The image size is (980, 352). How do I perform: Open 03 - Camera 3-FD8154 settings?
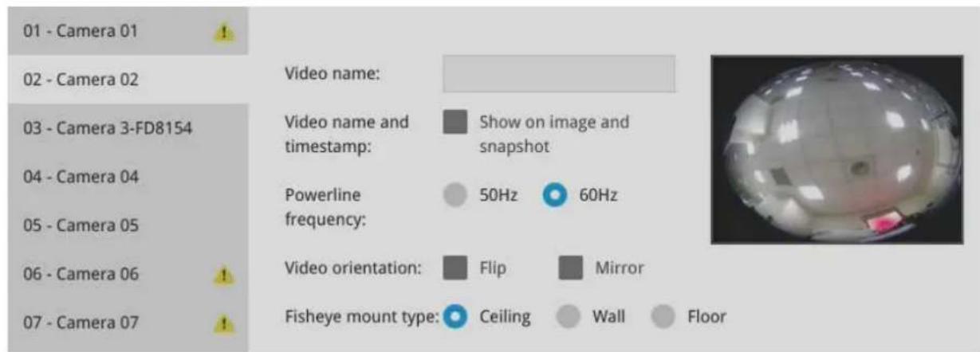tap(128, 128)
